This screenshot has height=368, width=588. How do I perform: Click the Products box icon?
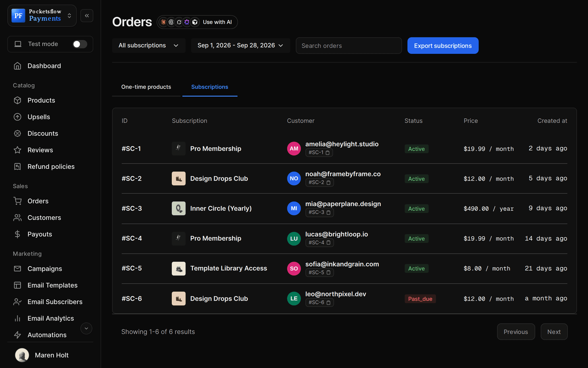(18, 100)
